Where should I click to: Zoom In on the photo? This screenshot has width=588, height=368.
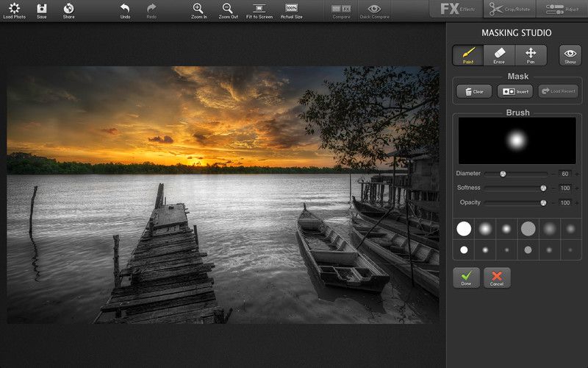pyautogui.click(x=198, y=10)
